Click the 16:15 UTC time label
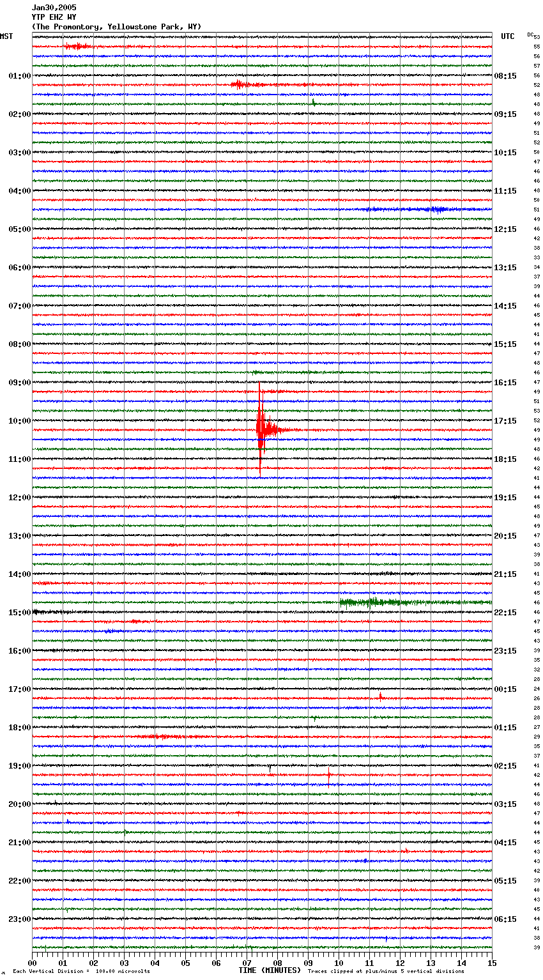The width and height of the screenshot is (543, 980). [x=505, y=383]
